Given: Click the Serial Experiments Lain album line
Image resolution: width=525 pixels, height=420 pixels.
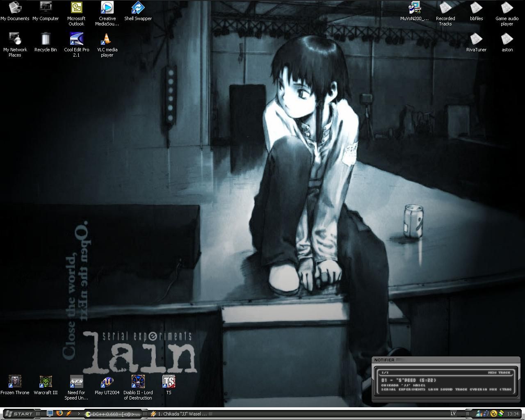Looking at the screenshot, I should pyautogui.click(x=446, y=389).
